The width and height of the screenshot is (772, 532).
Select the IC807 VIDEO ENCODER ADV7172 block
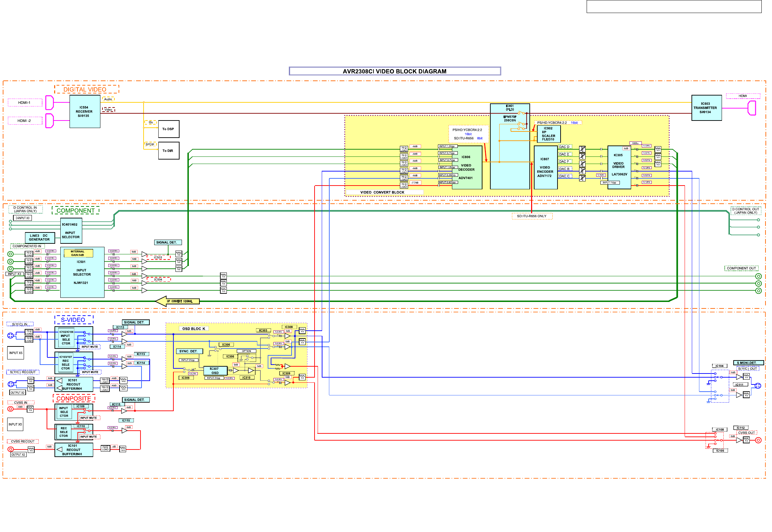click(x=546, y=167)
